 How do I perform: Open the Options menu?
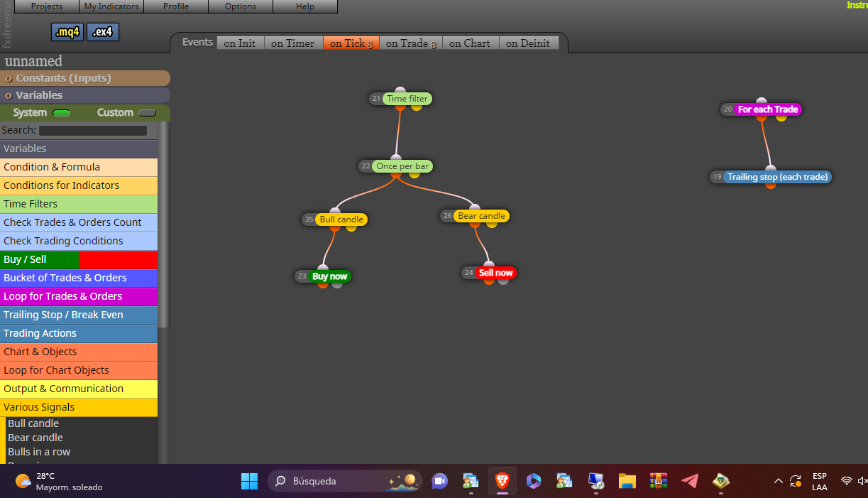pos(241,6)
